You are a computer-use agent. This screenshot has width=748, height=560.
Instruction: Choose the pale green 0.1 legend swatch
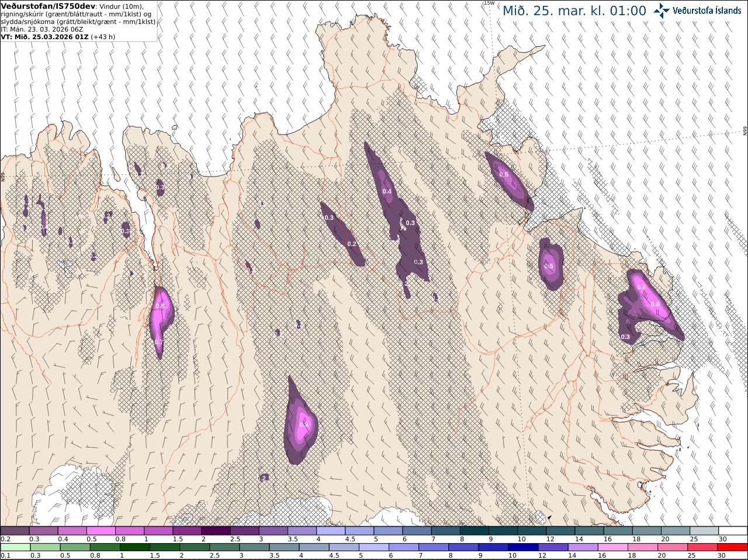coord(15,547)
